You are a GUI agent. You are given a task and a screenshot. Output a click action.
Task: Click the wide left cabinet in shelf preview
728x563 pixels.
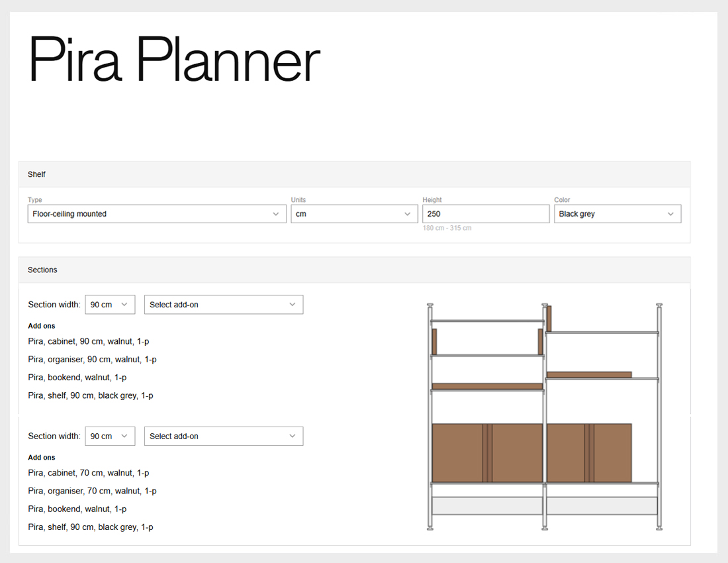click(487, 452)
